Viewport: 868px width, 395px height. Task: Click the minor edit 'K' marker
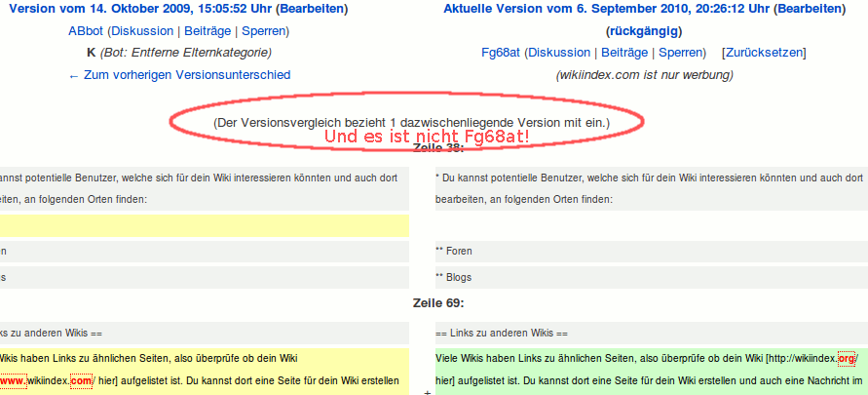[92, 53]
